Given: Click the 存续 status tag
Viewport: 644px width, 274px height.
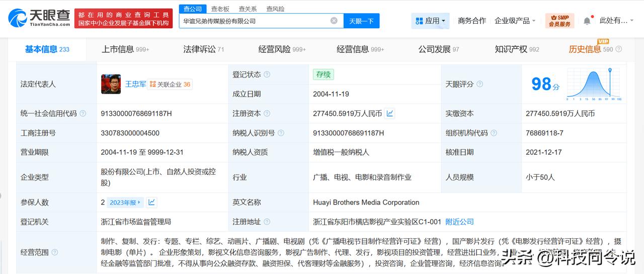Looking at the screenshot, I should tap(323, 75).
